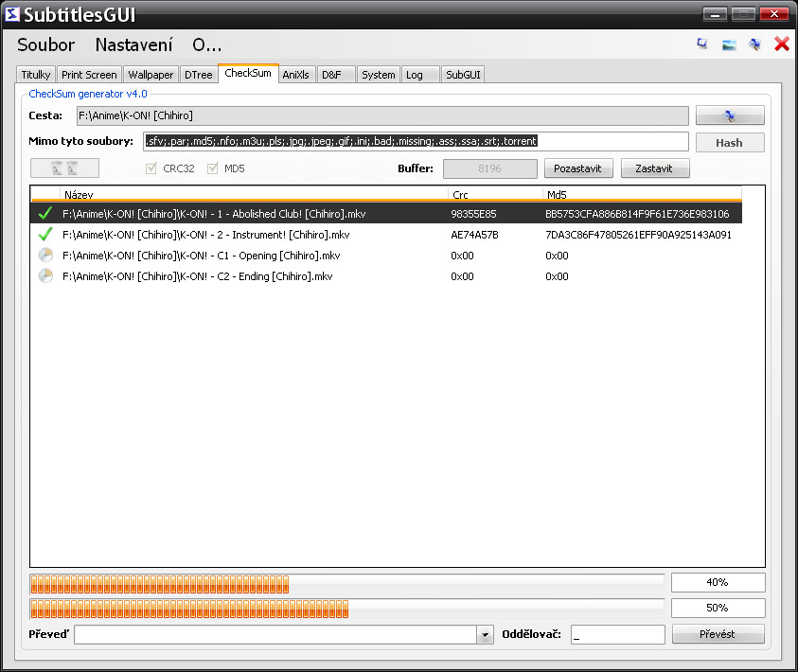This screenshot has height=672, width=798.
Task: Switch to the System tab
Action: [378, 75]
